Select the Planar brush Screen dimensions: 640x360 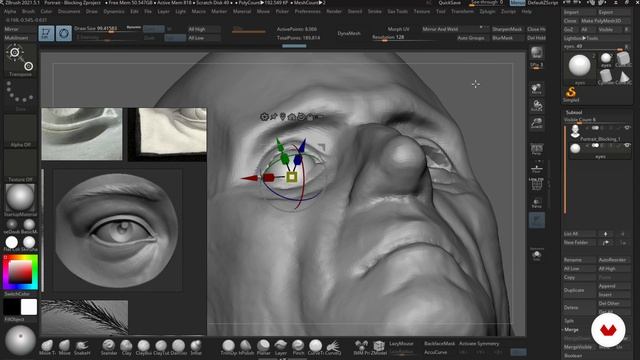pos(263,348)
